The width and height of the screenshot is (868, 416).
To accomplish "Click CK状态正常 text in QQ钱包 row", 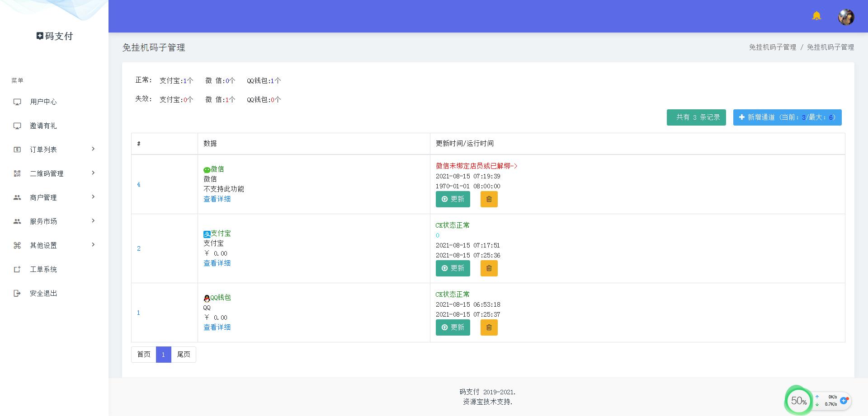I will (x=453, y=294).
